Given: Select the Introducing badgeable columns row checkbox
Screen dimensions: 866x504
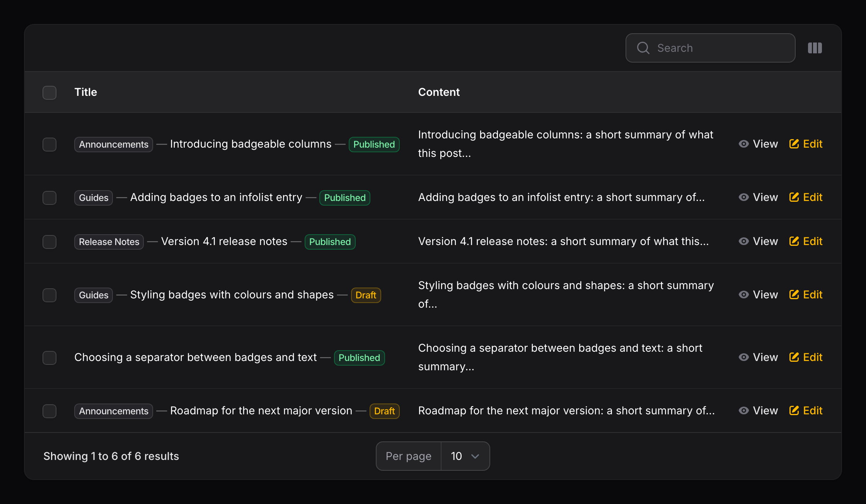Looking at the screenshot, I should 49,145.
